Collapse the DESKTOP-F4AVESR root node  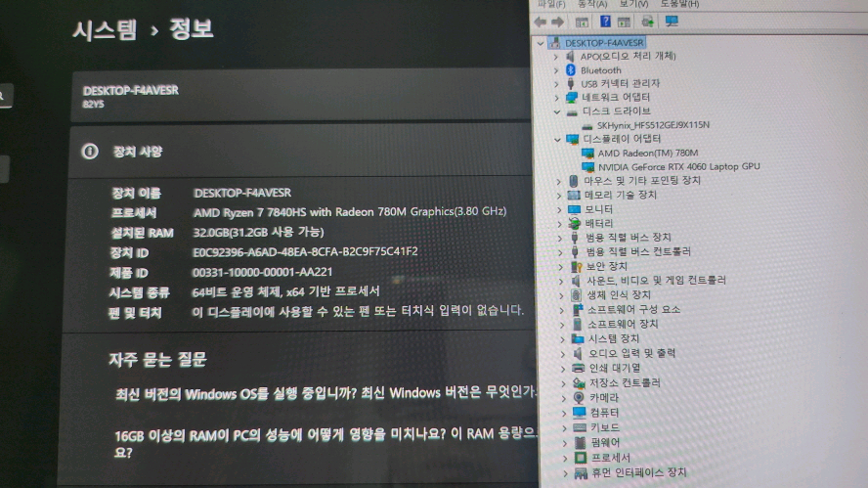(x=541, y=43)
